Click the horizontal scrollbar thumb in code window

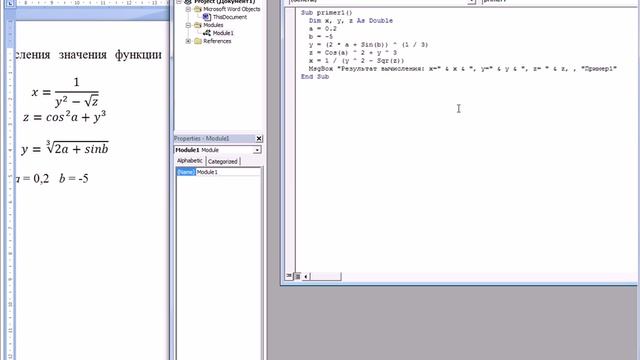(x=326, y=276)
